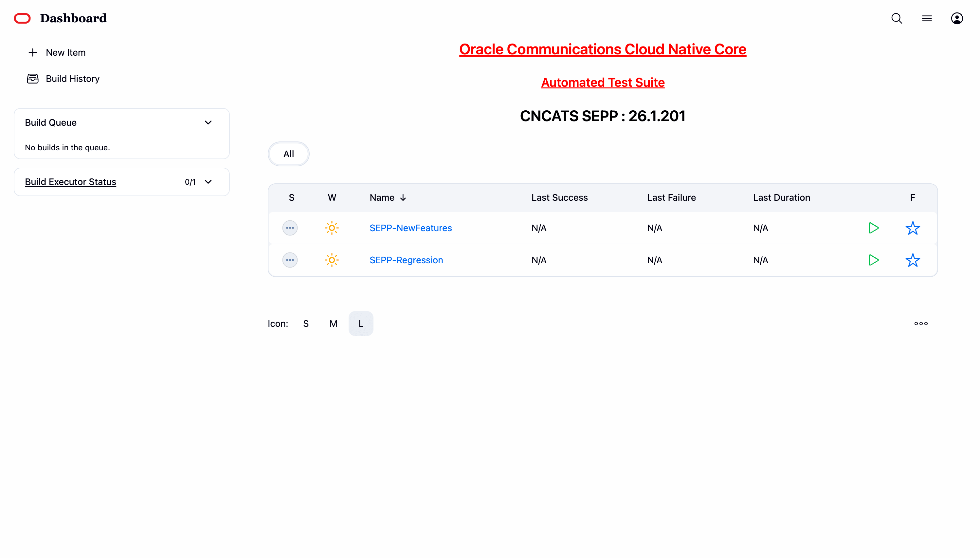Sort by Last Success column header
This screenshot has width=980, height=558.
pos(559,198)
